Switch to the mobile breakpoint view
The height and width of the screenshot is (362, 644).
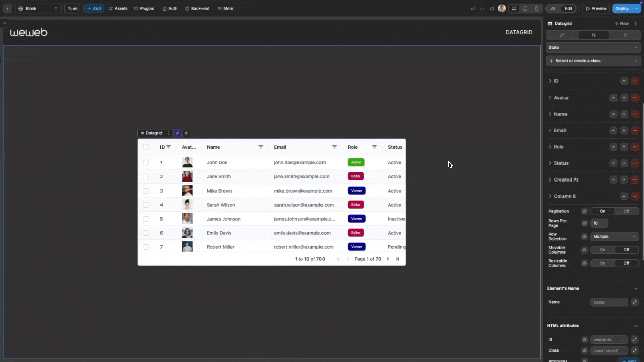(x=537, y=9)
